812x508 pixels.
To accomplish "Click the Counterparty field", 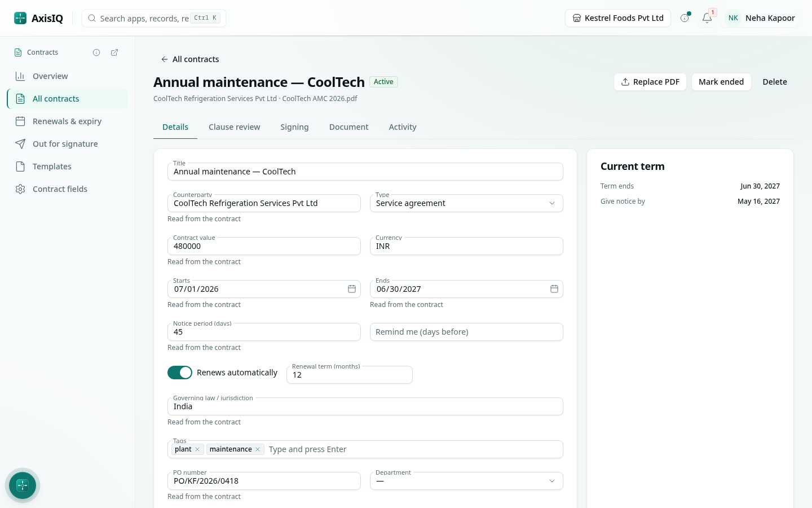I will coord(264,203).
